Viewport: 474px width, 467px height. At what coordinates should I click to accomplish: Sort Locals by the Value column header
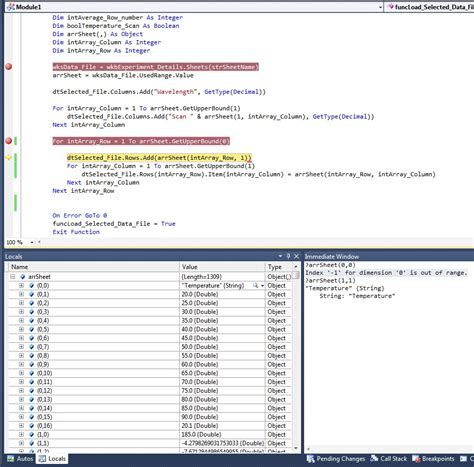click(x=222, y=267)
